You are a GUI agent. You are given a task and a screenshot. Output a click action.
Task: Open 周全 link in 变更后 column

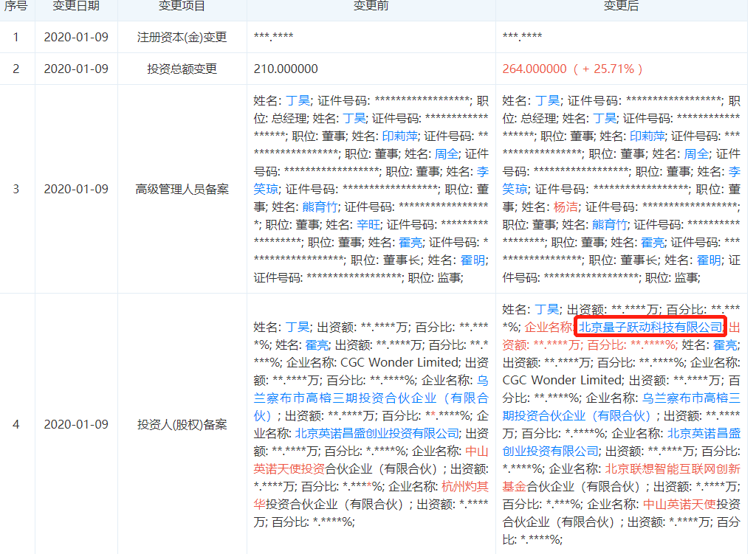[x=696, y=154]
